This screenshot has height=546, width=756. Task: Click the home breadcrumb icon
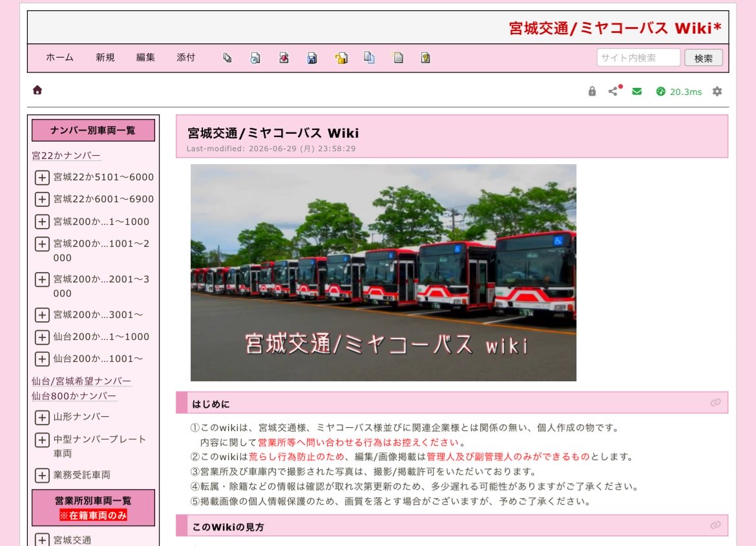(x=37, y=90)
